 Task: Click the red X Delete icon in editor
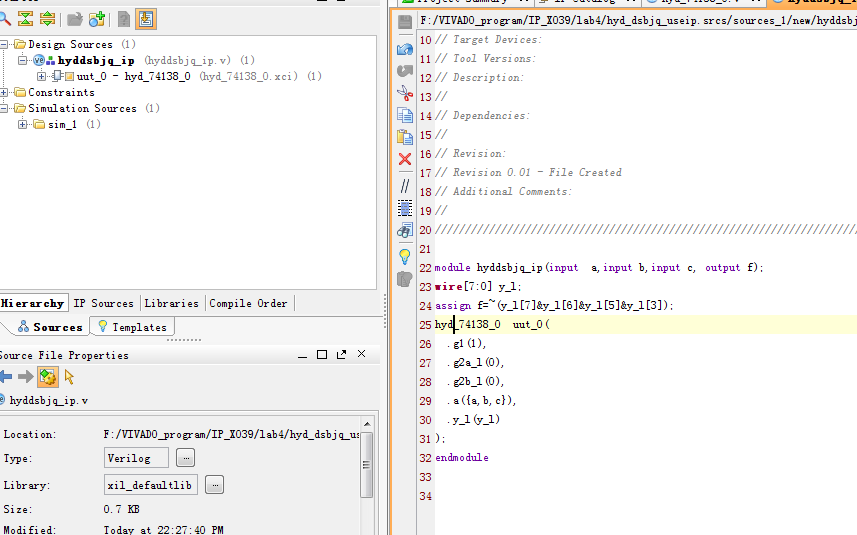[405, 159]
